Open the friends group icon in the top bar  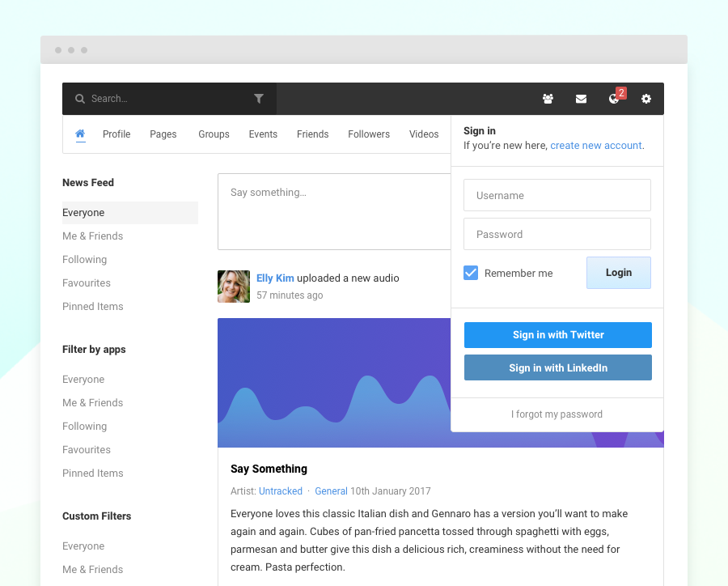tap(548, 99)
